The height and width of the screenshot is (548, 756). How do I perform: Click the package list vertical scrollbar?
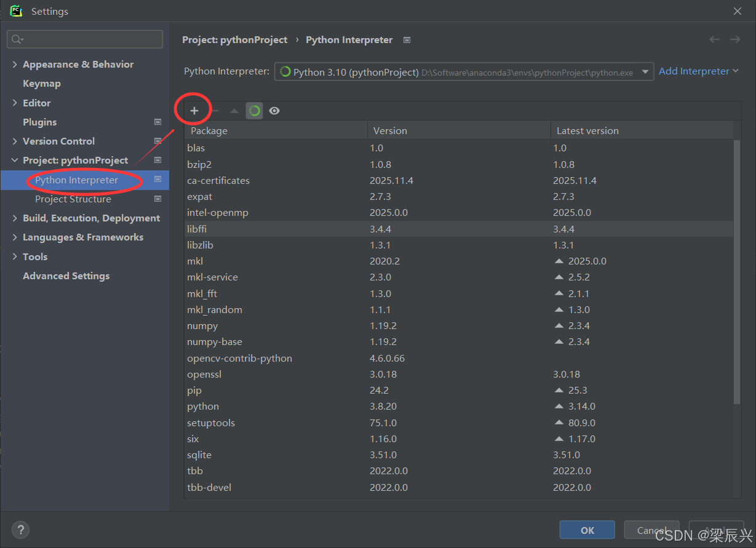click(737, 272)
